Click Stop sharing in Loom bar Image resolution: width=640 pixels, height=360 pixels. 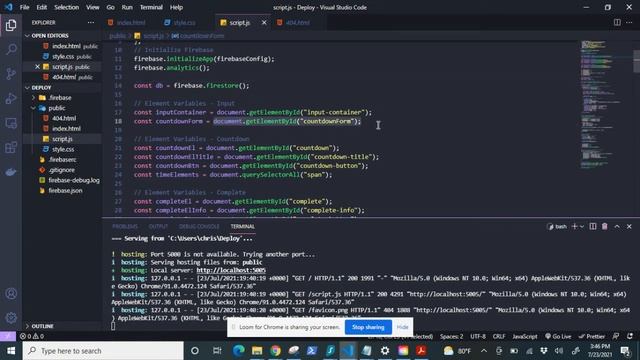(x=368, y=327)
